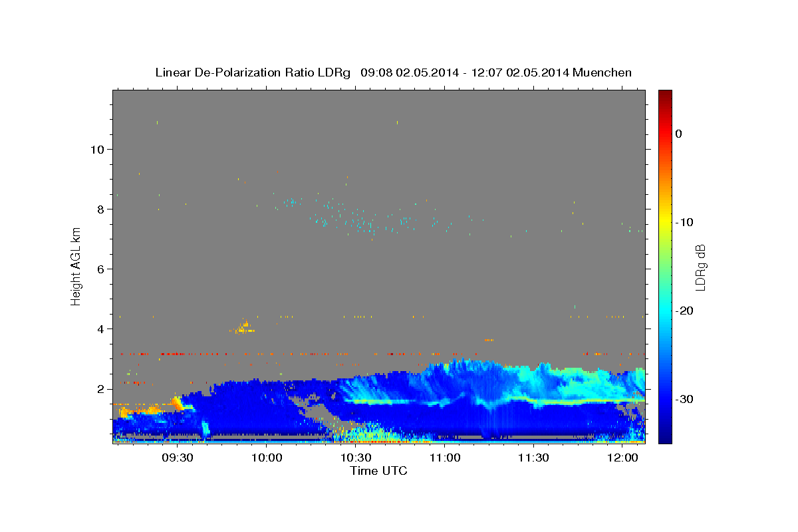
Task: Click the 'Height AGL km' axis label
Action: coord(76,266)
